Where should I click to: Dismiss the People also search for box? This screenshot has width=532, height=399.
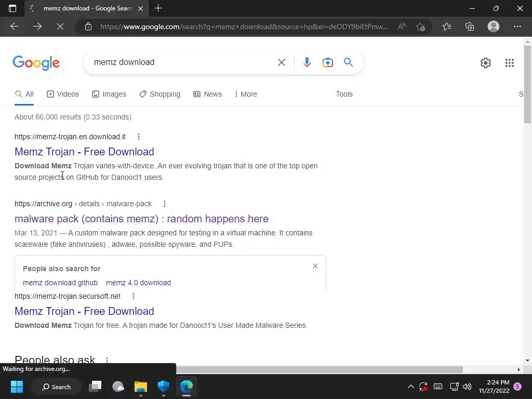tap(315, 266)
